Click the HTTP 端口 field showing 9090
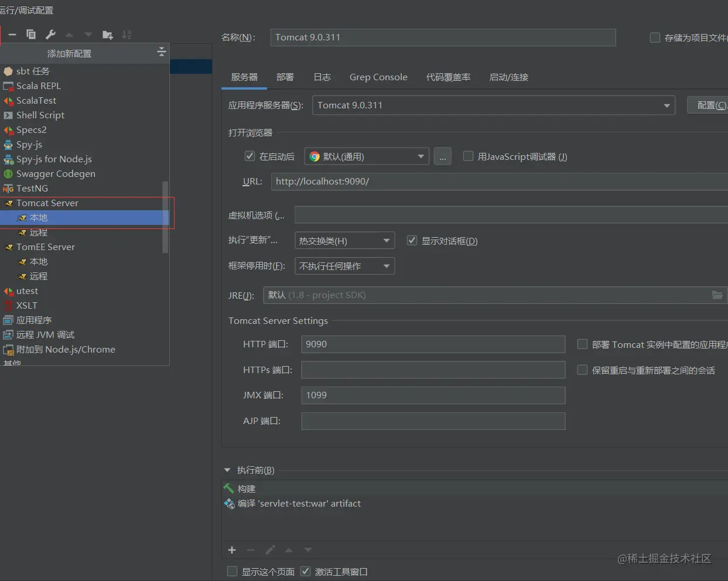This screenshot has width=728, height=581. [433, 344]
